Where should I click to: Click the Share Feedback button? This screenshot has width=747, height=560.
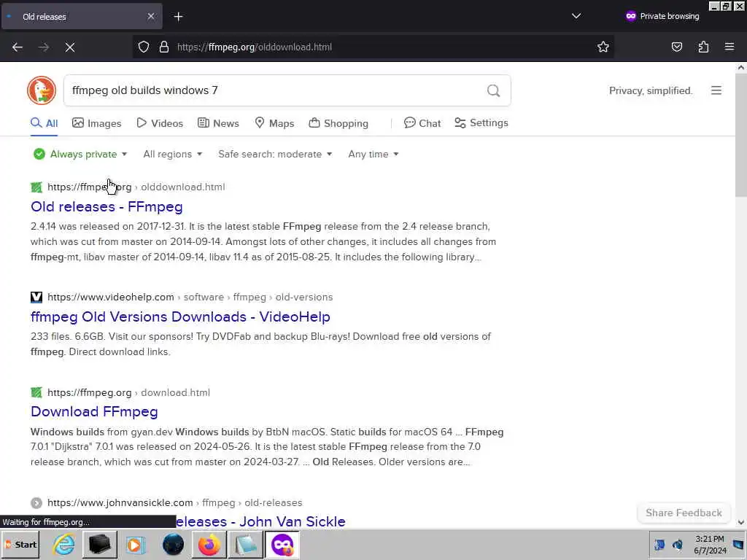coord(684,513)
